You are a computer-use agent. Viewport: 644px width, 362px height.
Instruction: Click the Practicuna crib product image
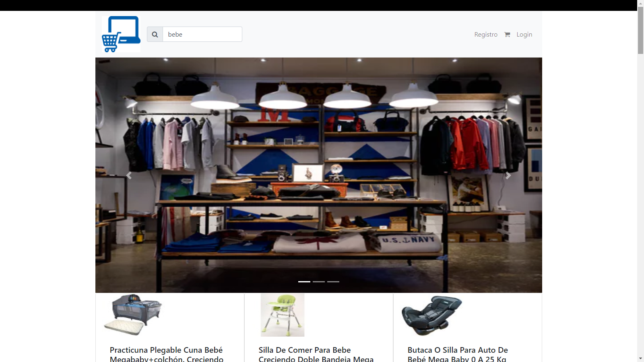(x=133, y=315)
